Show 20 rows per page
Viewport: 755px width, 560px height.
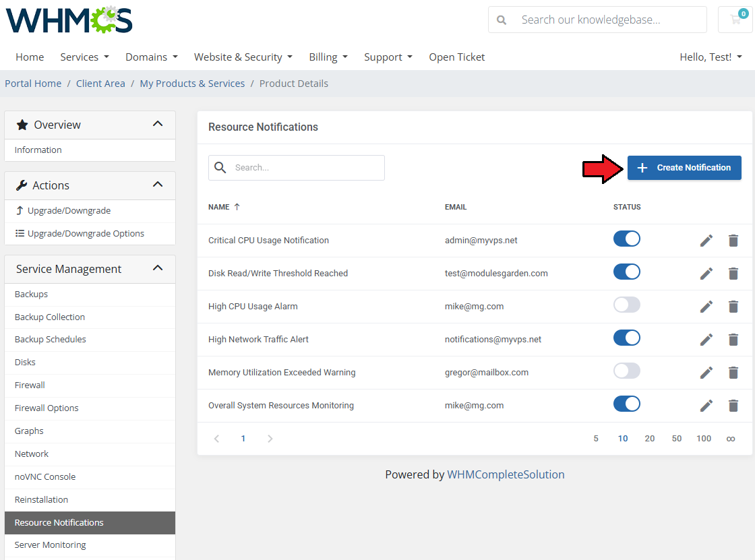pos(650,439)
